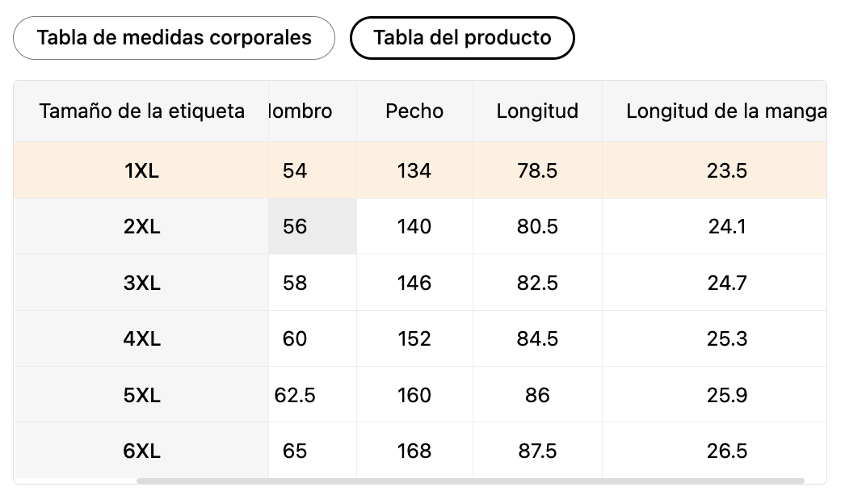
Task: Click the horizontal scrollbar under the table
Action: pyautogui.click(x=470, y=481)
